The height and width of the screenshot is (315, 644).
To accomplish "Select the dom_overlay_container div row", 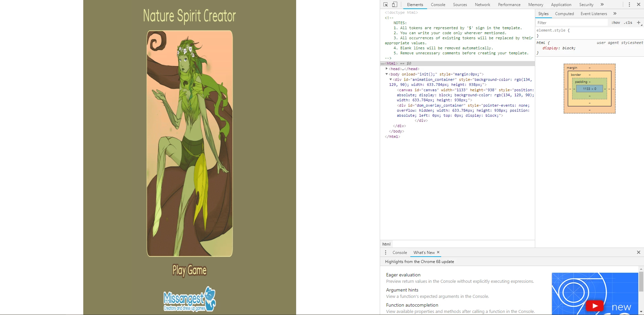I will [x=463, y=110].
